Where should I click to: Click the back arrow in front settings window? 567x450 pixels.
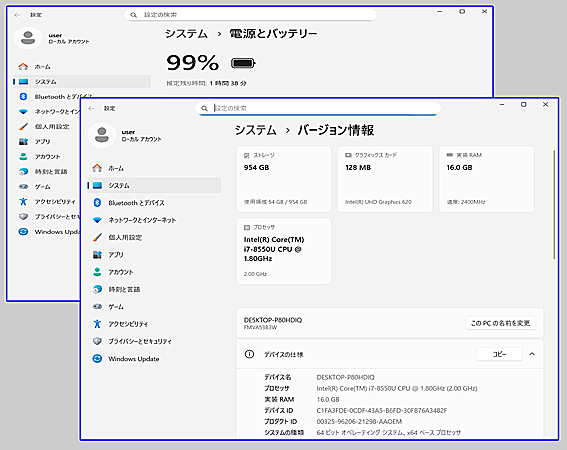point(91,108)
